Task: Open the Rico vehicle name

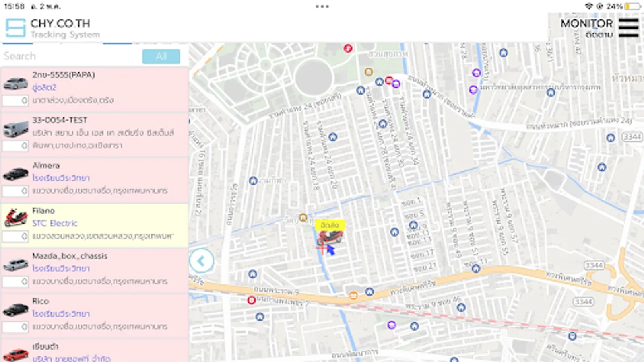Action: (x=41, y=301)
